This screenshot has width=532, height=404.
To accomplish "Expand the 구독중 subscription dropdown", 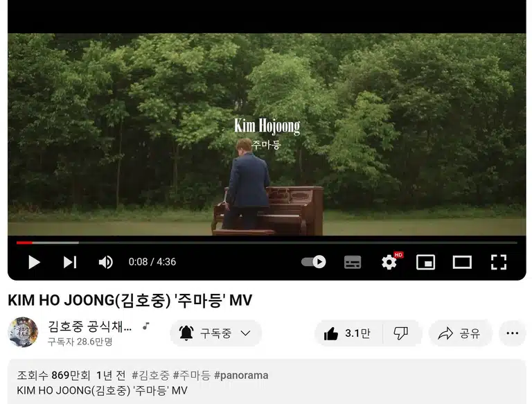I will [x=216, y=333].
